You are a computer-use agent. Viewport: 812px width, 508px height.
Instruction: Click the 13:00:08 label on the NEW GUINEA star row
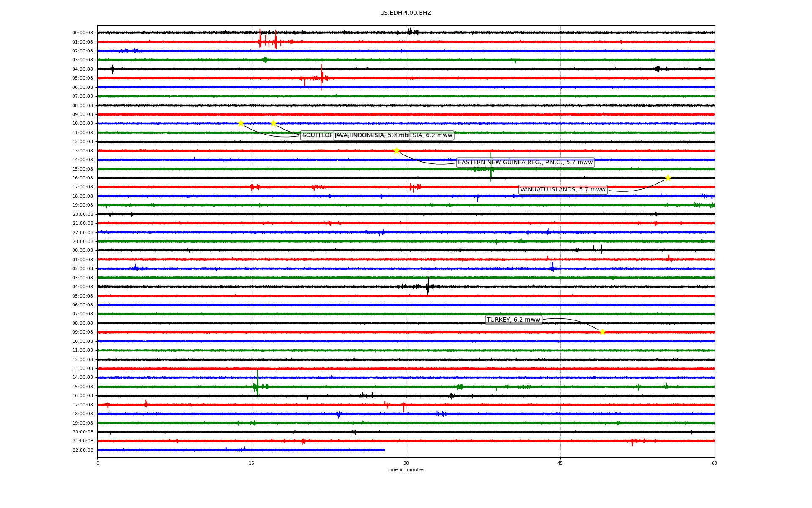tap(82, 151)
